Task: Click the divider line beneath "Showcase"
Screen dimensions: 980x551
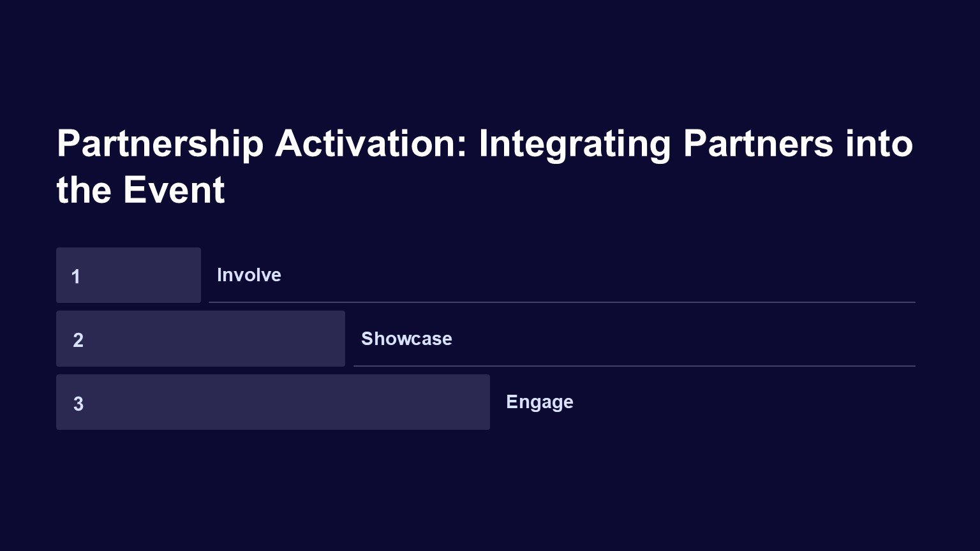Action: pyautogui.click(x=634, y=366)
